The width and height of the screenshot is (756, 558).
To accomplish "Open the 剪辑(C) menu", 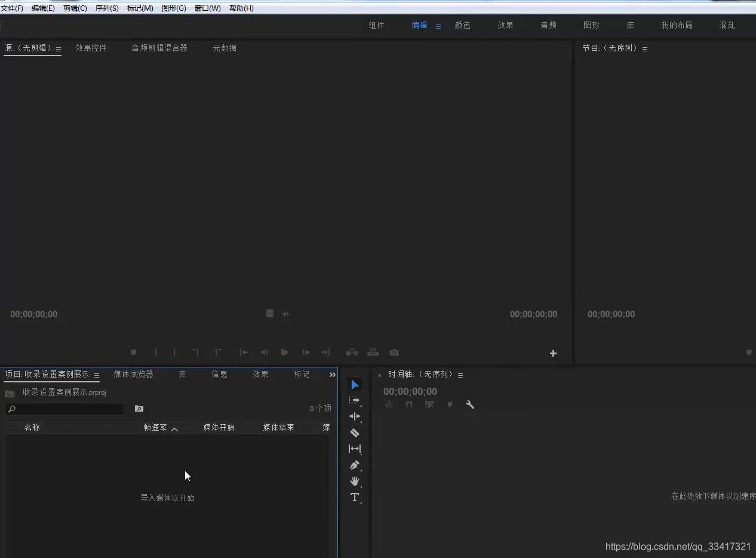I will [75, 8].
